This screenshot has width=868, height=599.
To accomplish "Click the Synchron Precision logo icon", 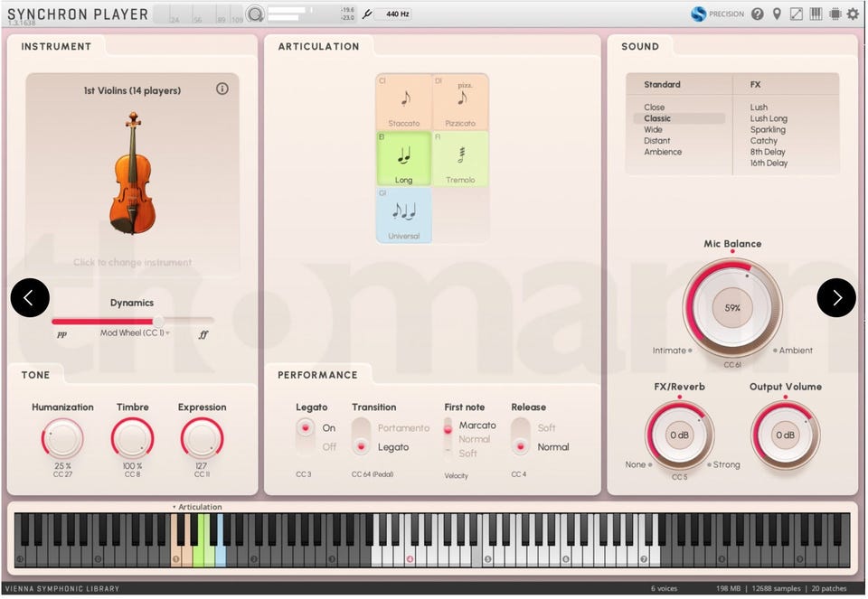I will coord(699,14).
